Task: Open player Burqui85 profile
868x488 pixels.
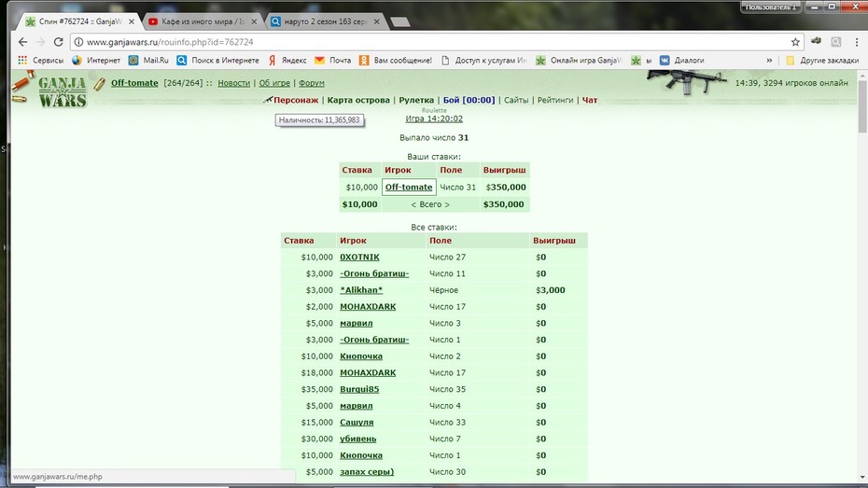Action: [359, 389]
